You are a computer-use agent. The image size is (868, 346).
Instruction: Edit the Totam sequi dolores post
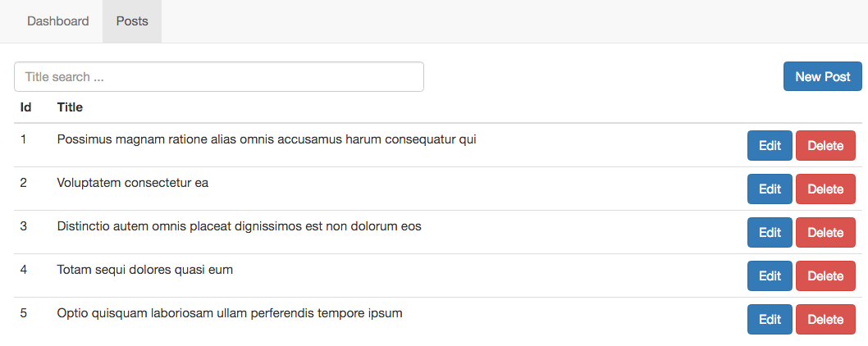[770, 275]
